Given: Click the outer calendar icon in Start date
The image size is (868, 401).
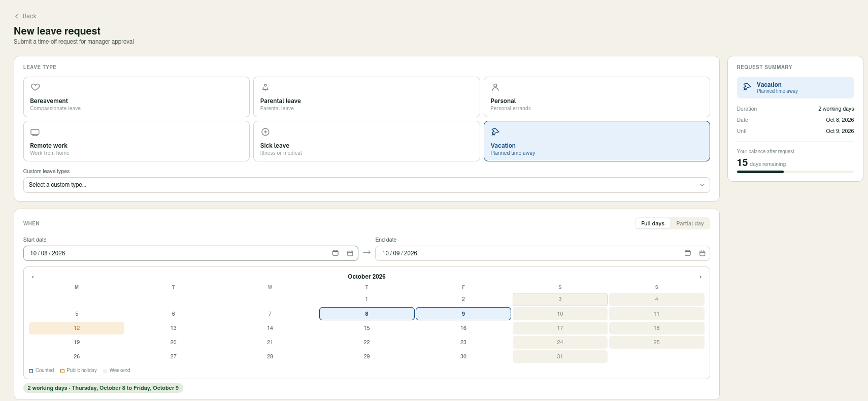Looking at the screenshot, I should 350,253.
